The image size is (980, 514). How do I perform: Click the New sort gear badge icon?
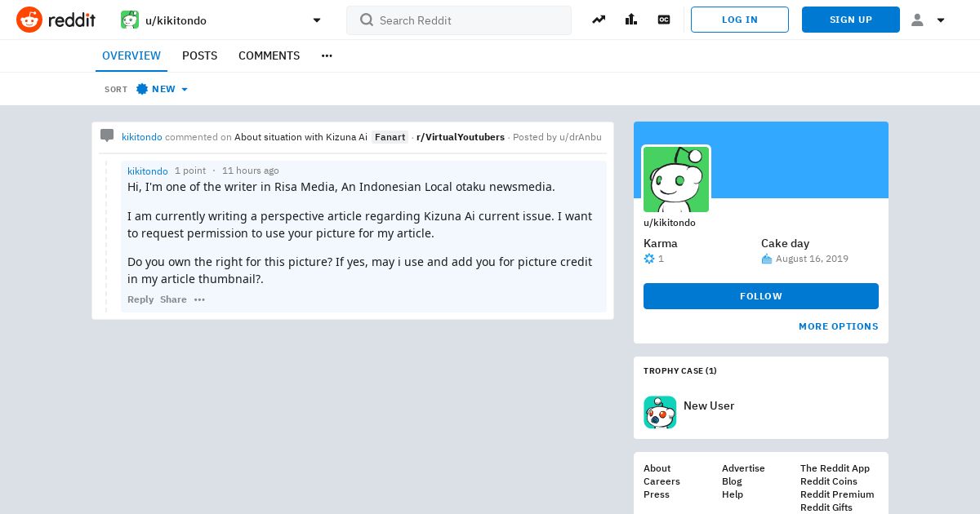[x=142, y=89]
